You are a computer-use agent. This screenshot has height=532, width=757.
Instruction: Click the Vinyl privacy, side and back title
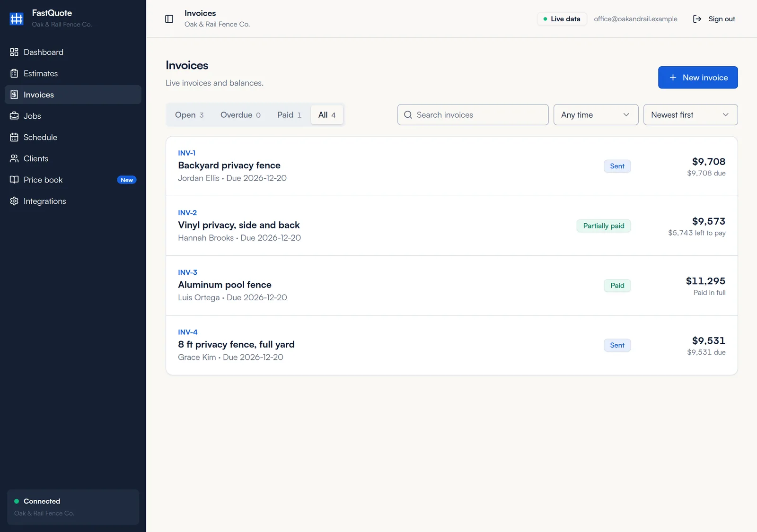pos(239,225)
